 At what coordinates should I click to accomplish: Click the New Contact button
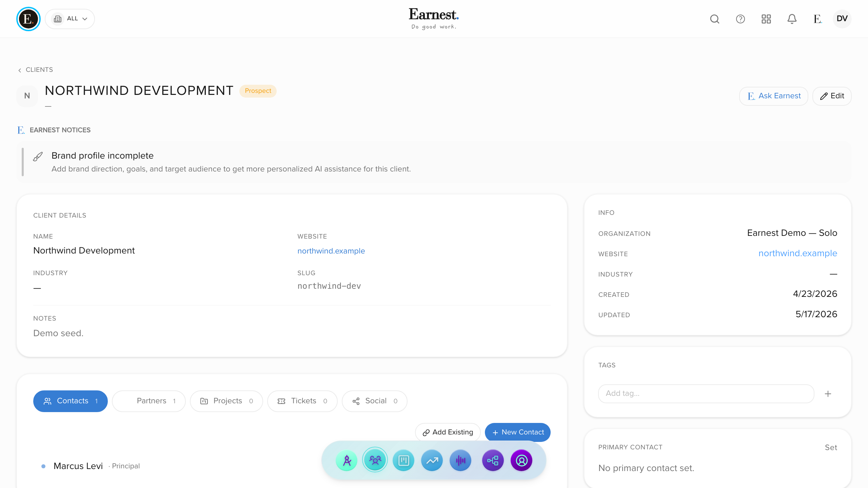(517, 432)
